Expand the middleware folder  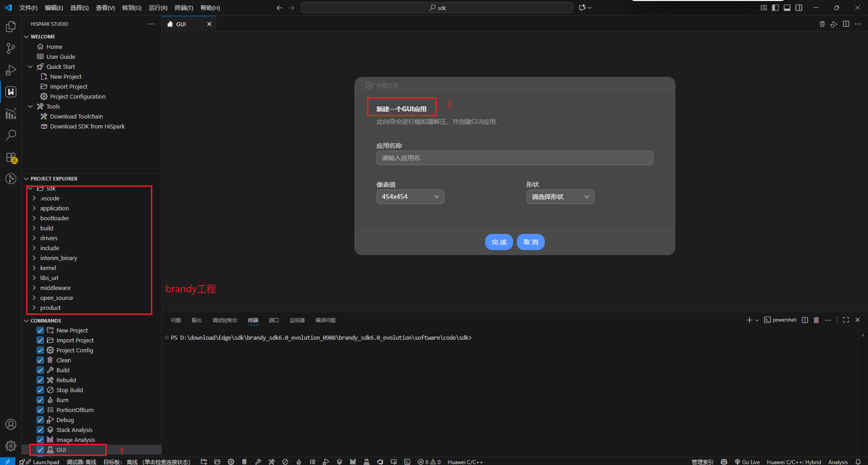pos(55,288)
